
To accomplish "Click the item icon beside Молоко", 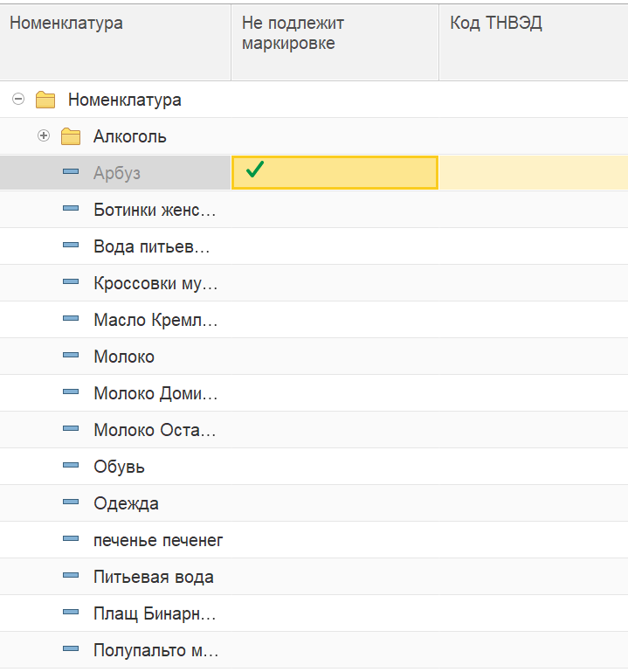I will coord(71,355).
